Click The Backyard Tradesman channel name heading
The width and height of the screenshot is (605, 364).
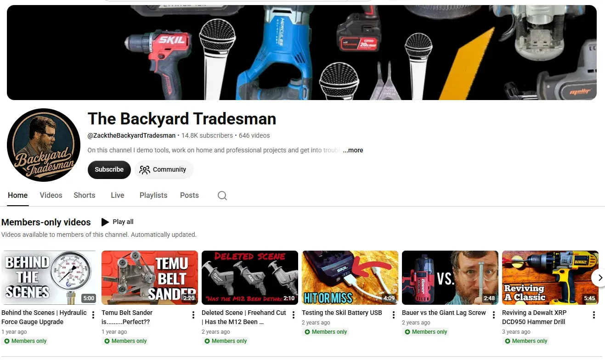(x=182, y=119)
